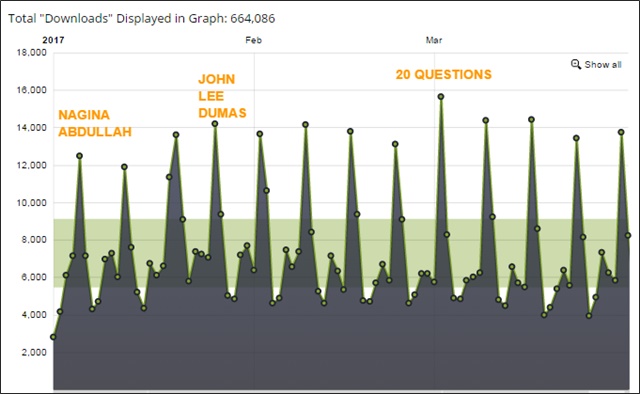Click the magnifier icon beside Show all

tap(576, 64)
